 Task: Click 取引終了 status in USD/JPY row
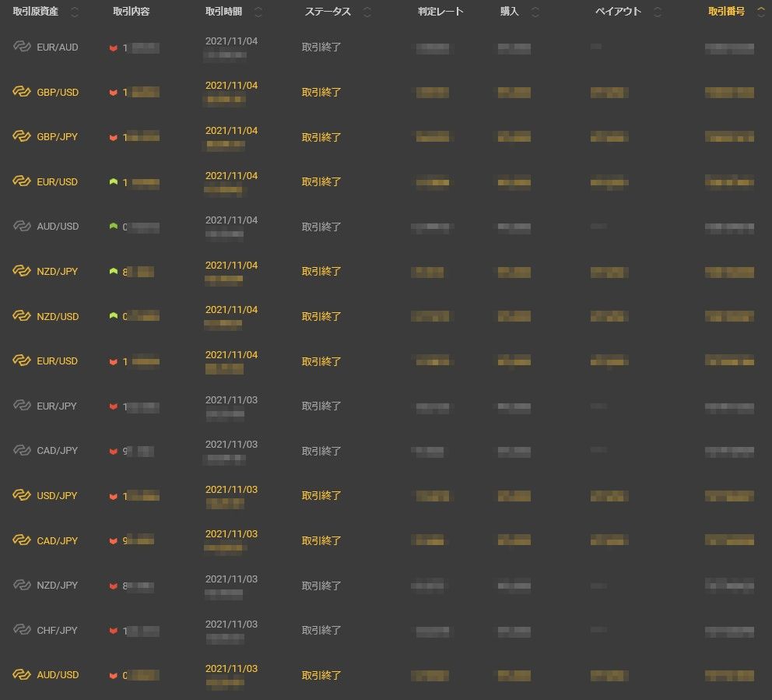321,496
